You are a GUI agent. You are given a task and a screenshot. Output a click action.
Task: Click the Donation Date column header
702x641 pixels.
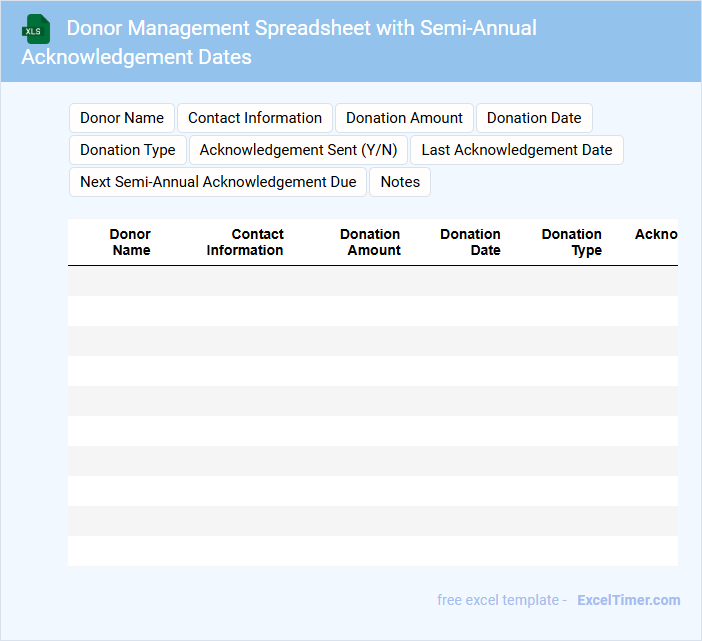[471, 242]
